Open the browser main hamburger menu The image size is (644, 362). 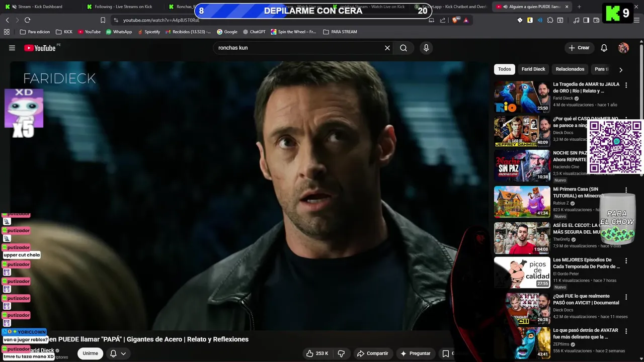636,20
